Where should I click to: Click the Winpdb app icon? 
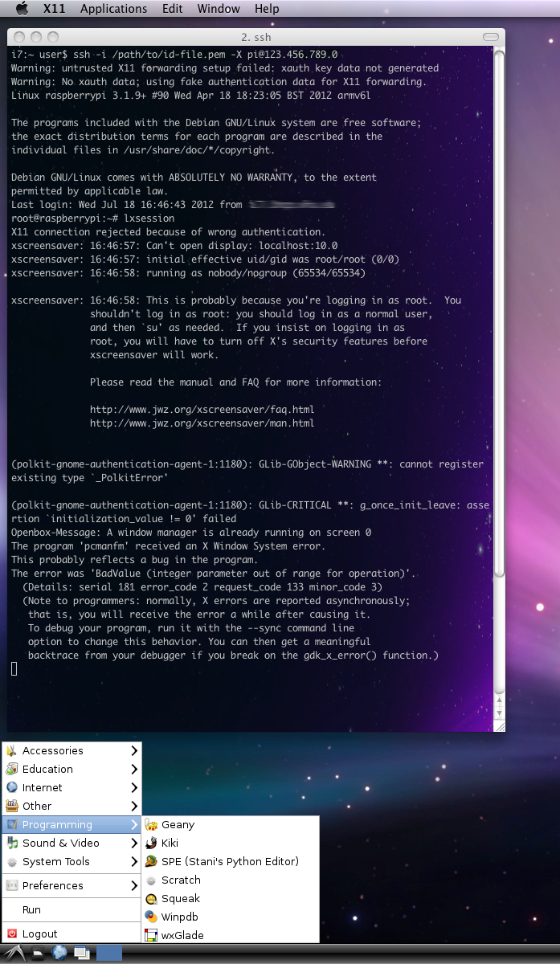click(x=150, y=917)
